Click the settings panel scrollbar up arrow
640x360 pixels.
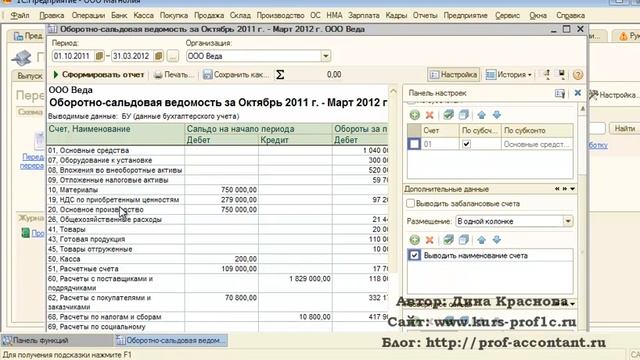(x=582, y=109)
